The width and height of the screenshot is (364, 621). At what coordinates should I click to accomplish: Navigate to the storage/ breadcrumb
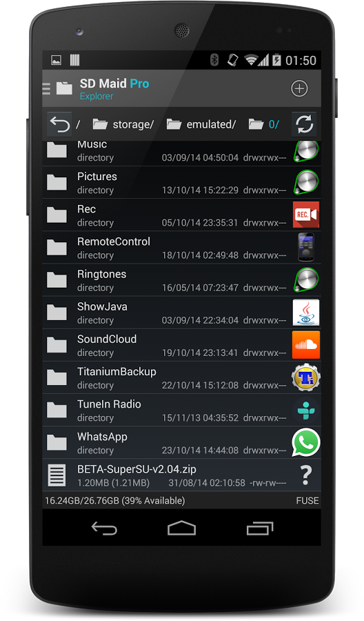coord(123,124)
